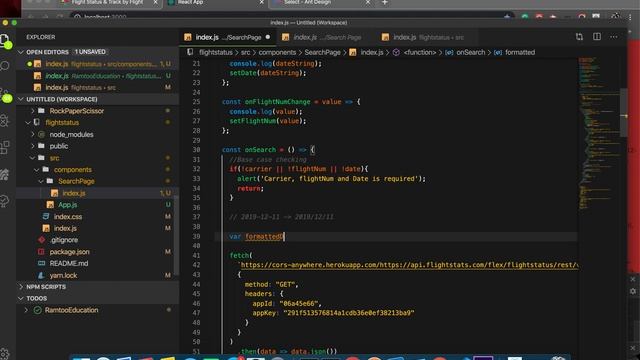Switch to the React App browser tab
The height and width of the screenshot is (360, 640).
click(215, 3)
